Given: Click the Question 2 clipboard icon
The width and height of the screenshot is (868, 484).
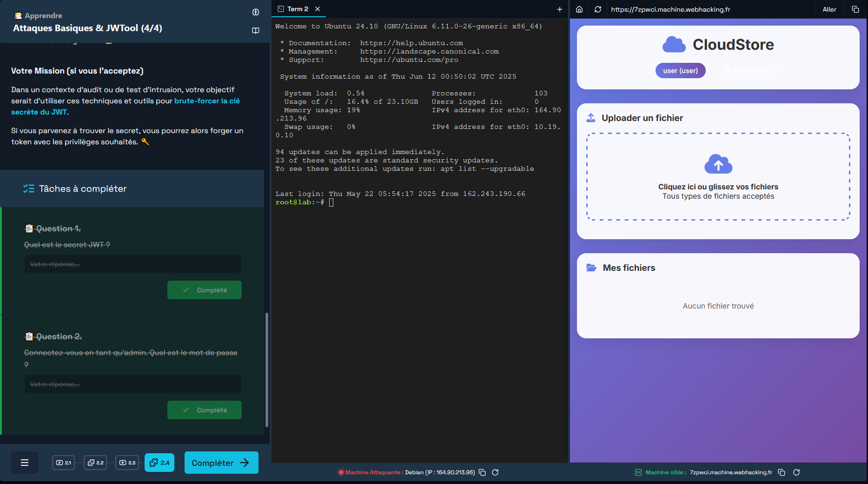Looking at the screenshot, I should [x=29, y=336].
